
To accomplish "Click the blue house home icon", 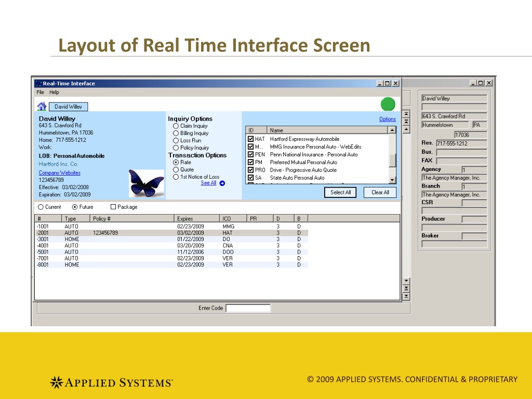I will pos(42,107).
